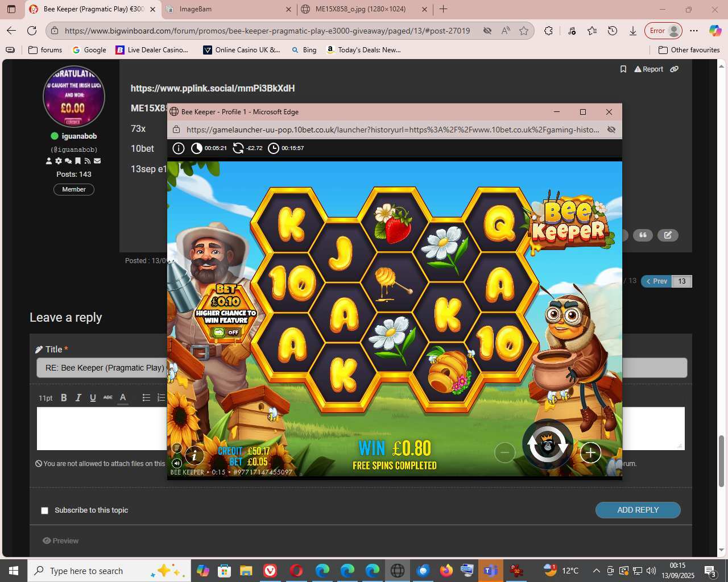
Task: Switch to the ME15X858_o.jpg tab
Action: coord(360,9)
